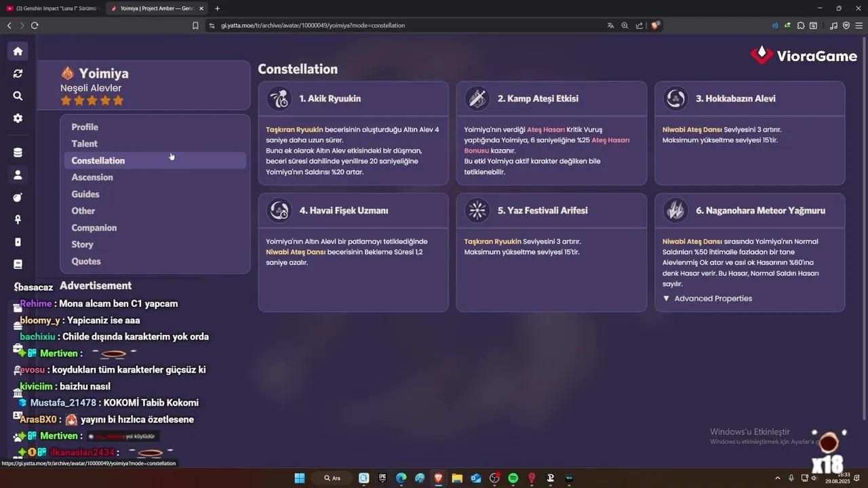The height and width of the screenshot is (488, 868).
Task: Expand Advanced Properties under constellation 6
Action: tap(707, 298)
